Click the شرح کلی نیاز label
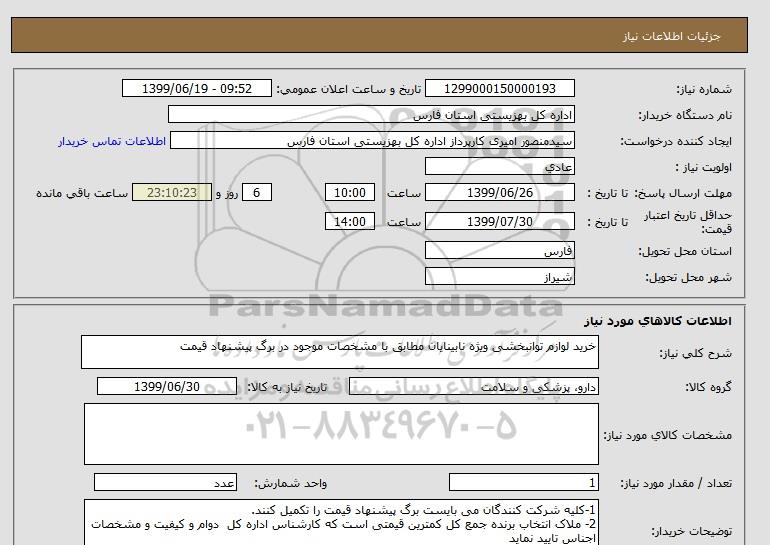 [695, 354]
